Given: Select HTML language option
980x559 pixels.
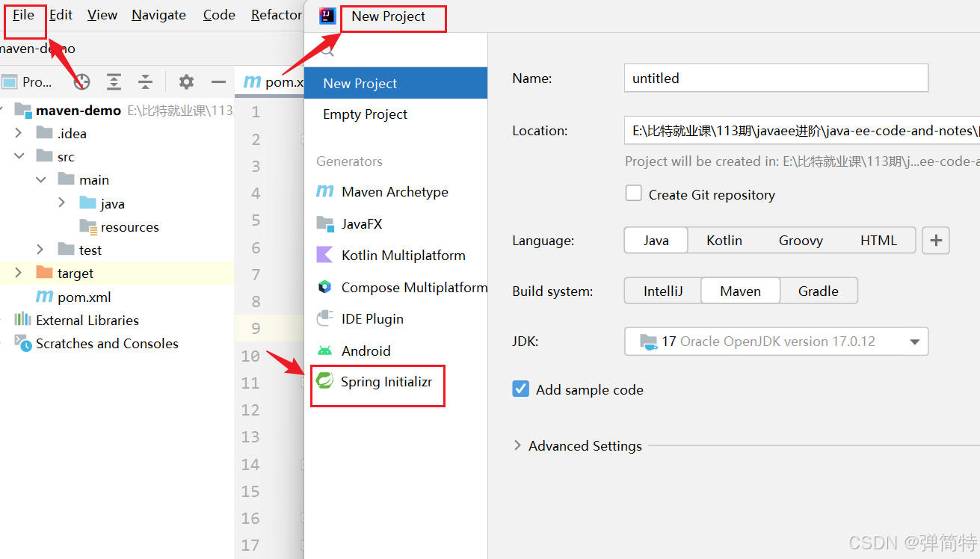Looking at the screenshot, I should tap(878, 240).
